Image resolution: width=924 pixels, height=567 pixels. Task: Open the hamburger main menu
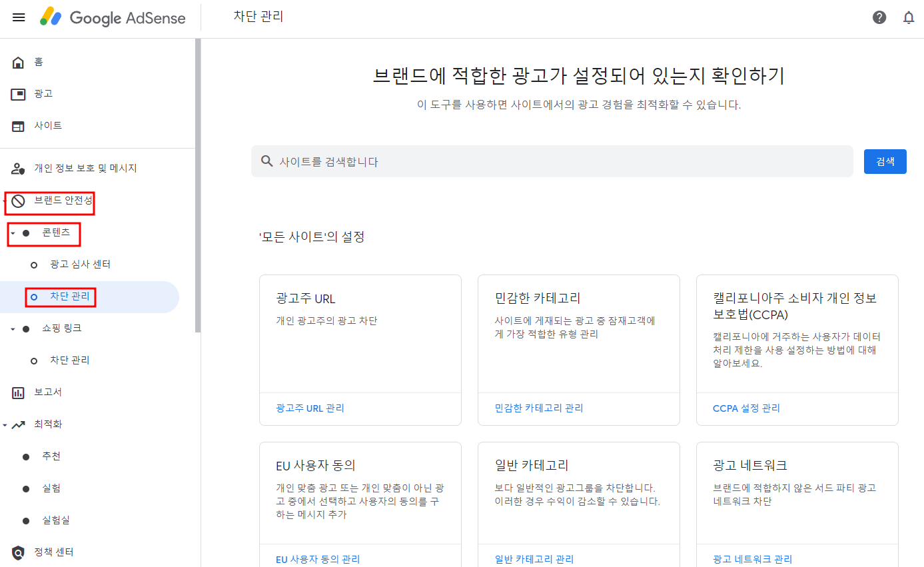tap(19, 17)
